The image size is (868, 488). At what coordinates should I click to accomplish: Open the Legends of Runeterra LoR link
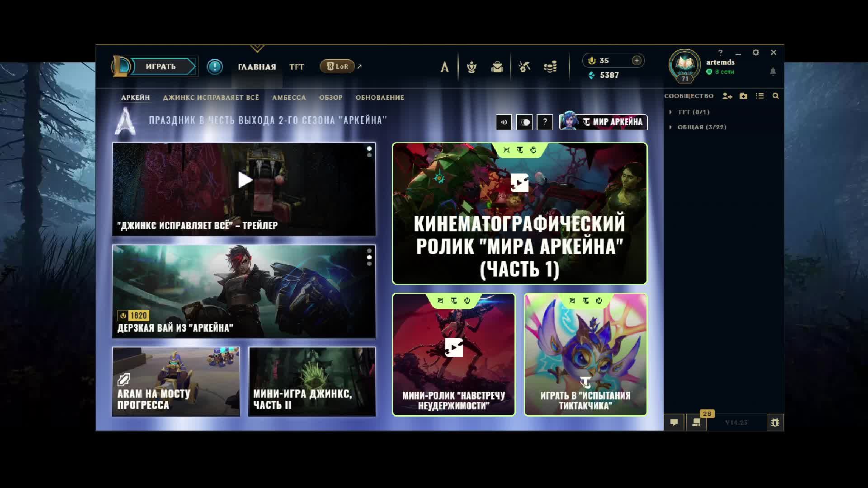[337, 66]
